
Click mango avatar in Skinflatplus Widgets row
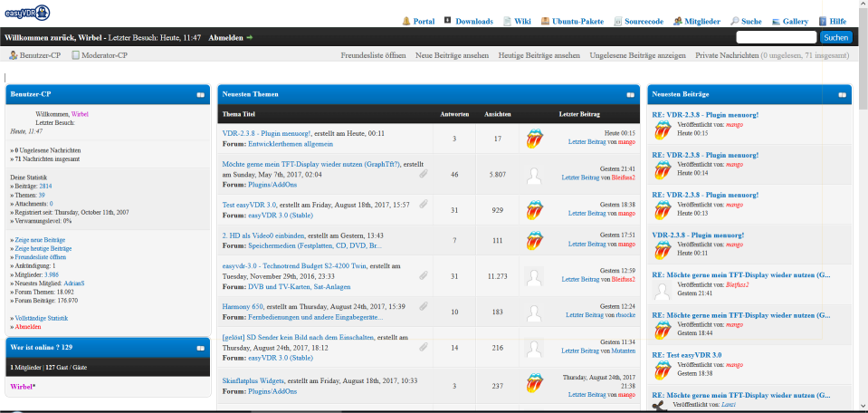click(534, 382)
